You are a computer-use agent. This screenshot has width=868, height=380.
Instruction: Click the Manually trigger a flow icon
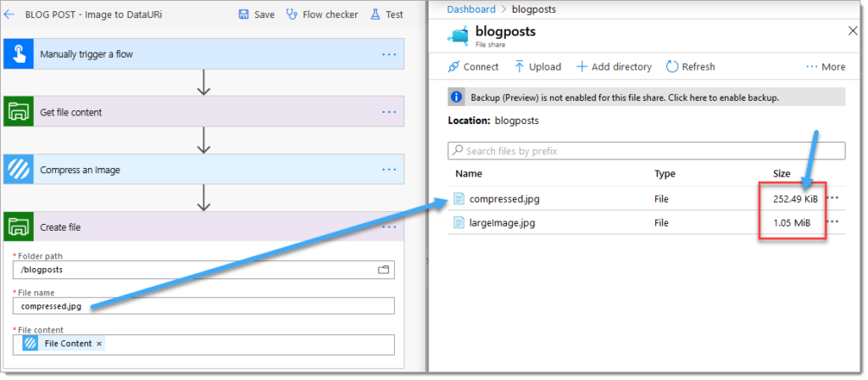tap(19, 54)
